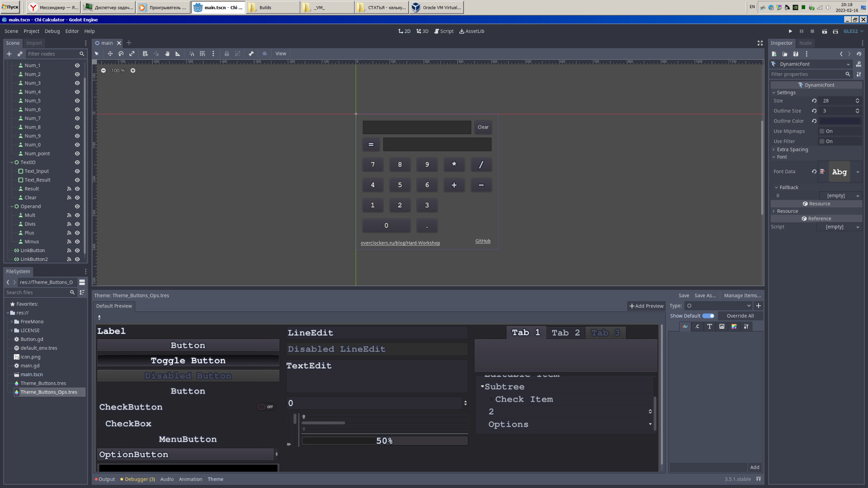
Task: Select the Rotate mode tool
Action: coord(121,54)
